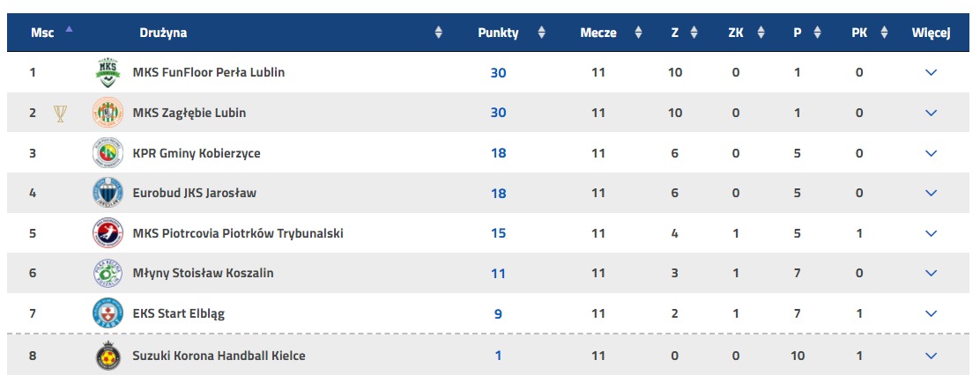Click the Suzuki Korona Handball Kielce logo
The height and width of the screenshot is (382, 980).
(x=108, y=356)
